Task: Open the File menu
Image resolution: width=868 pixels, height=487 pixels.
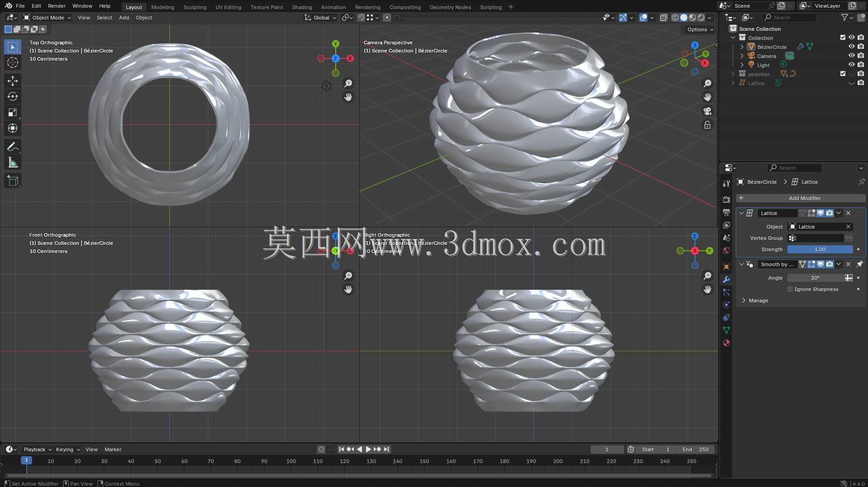Action: tap(20, 6)
